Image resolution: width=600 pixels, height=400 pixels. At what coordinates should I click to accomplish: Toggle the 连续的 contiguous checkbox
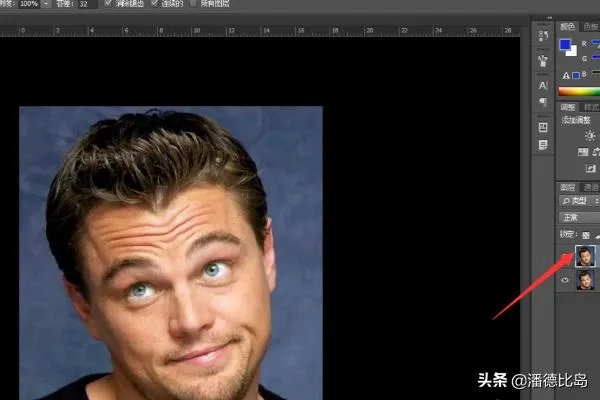[x=154, y=5]
